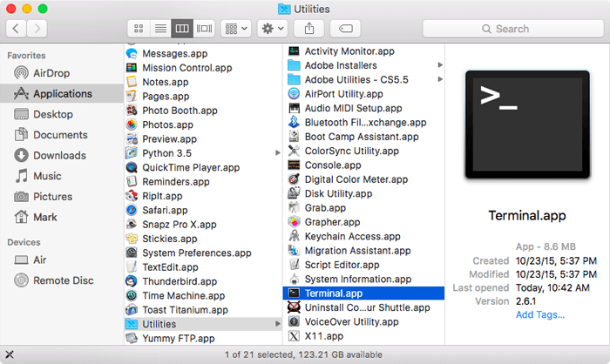Go forward with the forward arrow
The width and height of the screenshot is (610, 364).
pos(37,29)
